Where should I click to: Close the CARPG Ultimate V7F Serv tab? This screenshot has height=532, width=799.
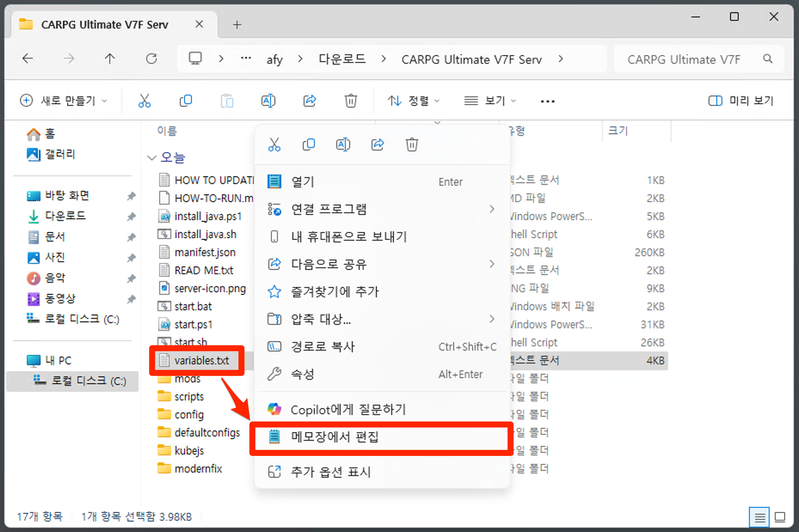coord(199,24)
